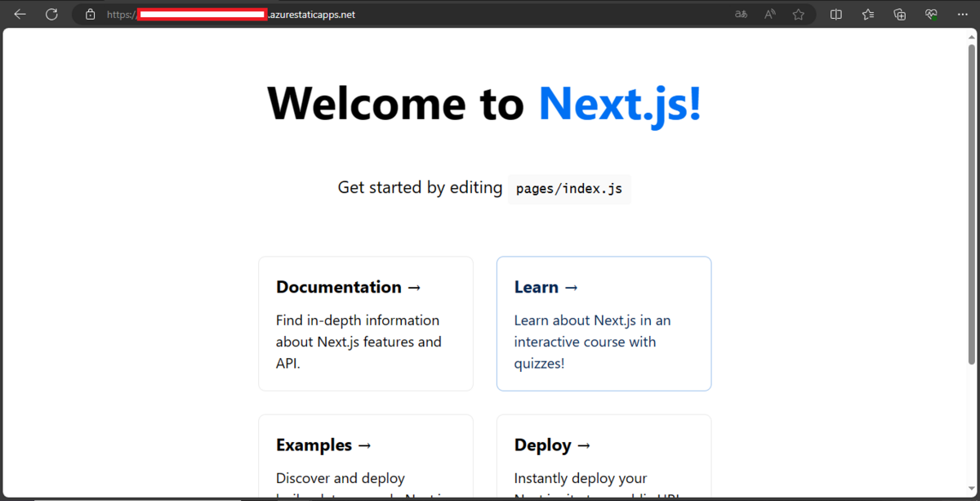Open the Documentation card
Screen dimensions: 980x501
366,324
